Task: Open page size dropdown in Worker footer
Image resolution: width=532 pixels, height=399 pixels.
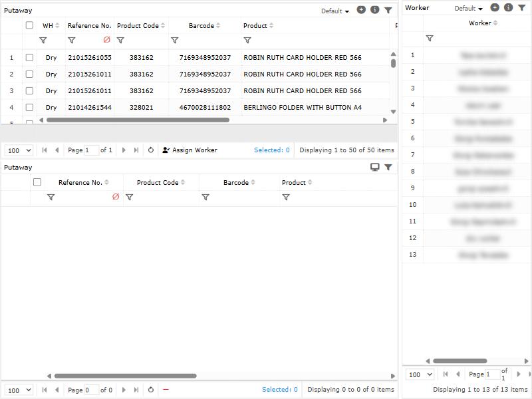Action: click(420, 374)
